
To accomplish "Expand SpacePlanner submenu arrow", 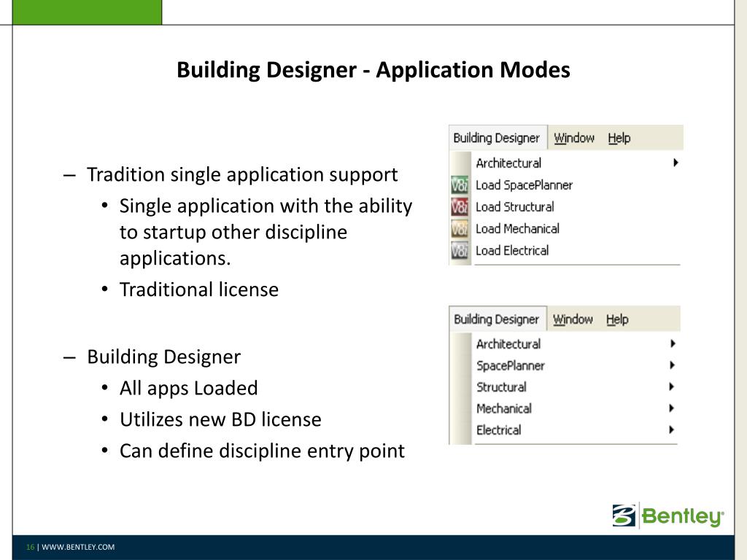I will click(672, 365).
